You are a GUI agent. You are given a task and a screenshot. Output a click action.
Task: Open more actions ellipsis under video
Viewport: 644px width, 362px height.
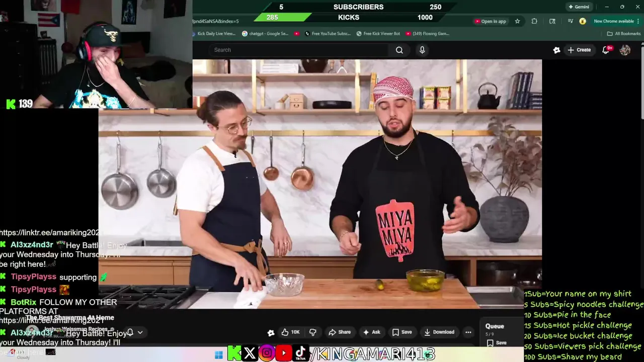click(468, 332)
